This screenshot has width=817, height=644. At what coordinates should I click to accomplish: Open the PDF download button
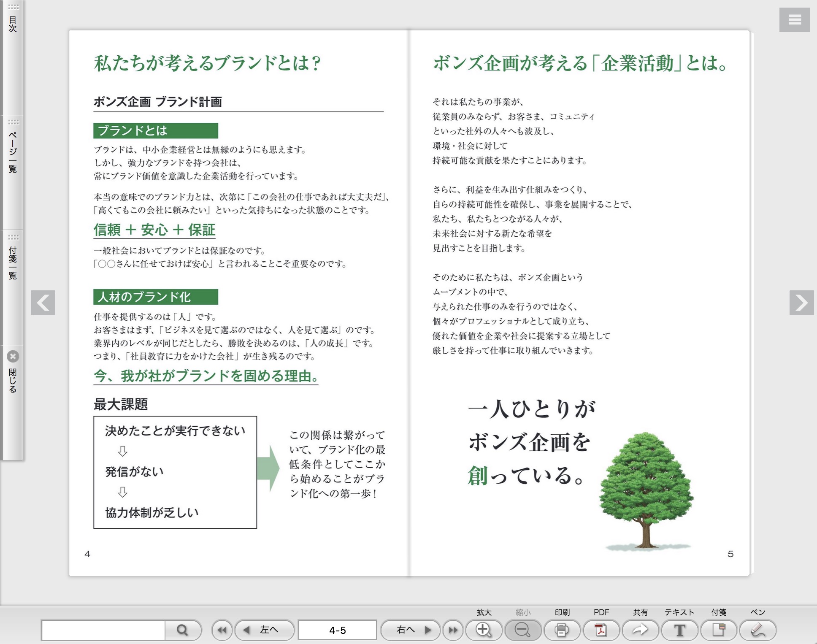[x=601, y=630]
